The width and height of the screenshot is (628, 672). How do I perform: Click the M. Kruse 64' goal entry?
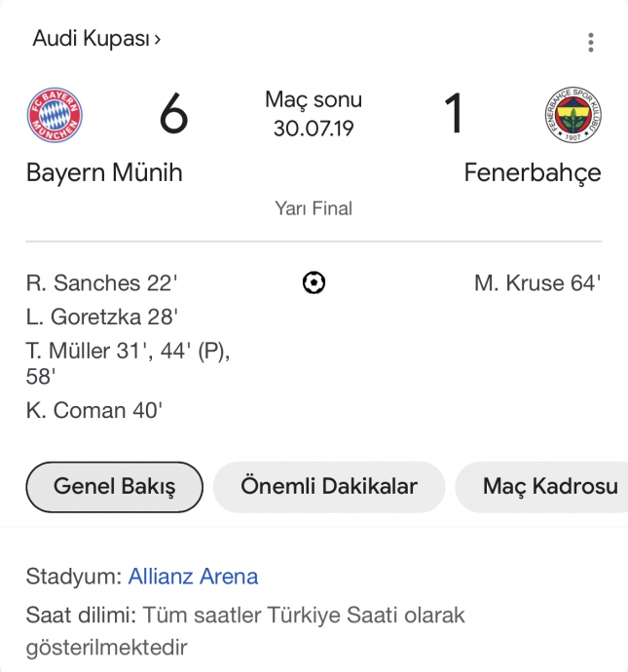click(x=537, y=283)
